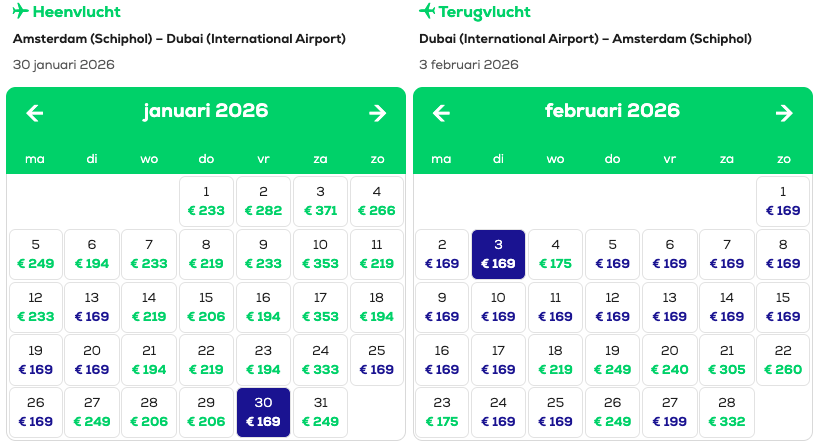Select 23 februari priced € 175
Screen dimensions: 824x446
coord(442,412)
